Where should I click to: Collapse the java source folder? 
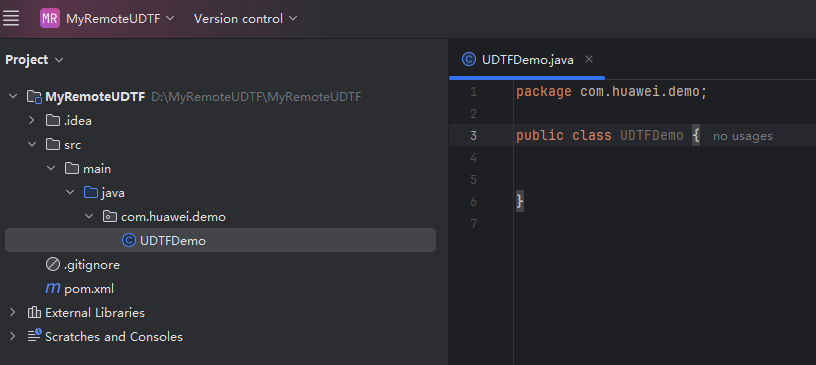click(70, 193)
